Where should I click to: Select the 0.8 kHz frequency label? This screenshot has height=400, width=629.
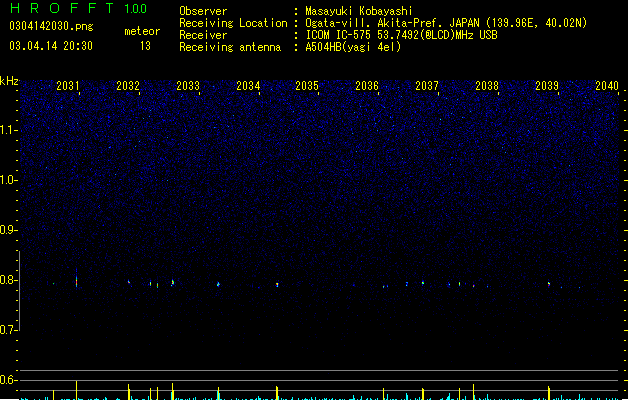pos(8,280)
